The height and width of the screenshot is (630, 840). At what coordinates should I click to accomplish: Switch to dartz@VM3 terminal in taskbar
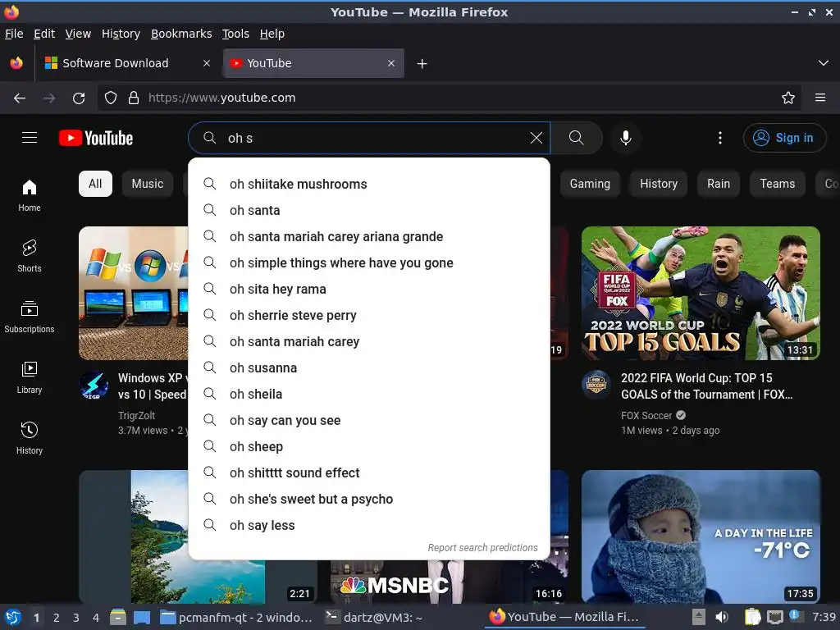375,617
